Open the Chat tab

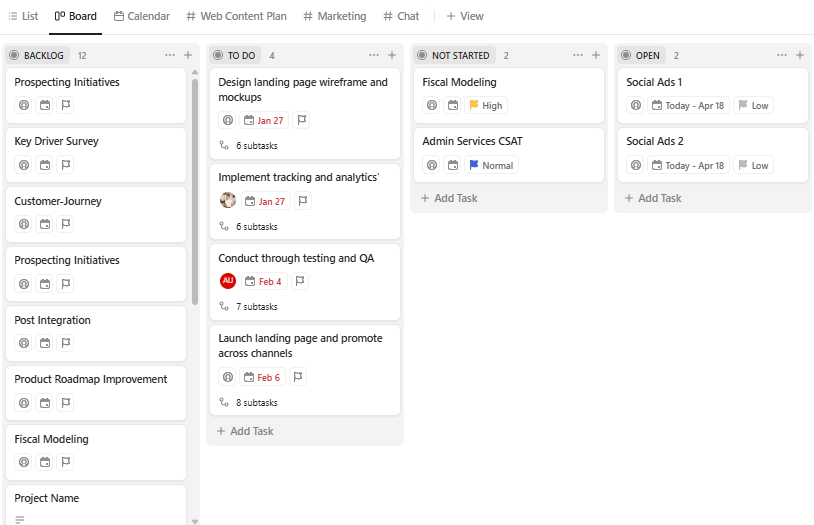click(x=401, y=16)
